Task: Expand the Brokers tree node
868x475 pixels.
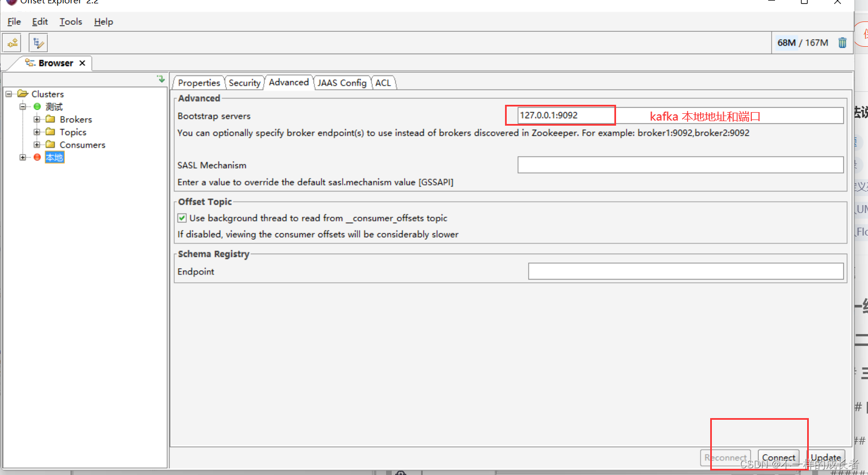Action: (x=36, y=119)
